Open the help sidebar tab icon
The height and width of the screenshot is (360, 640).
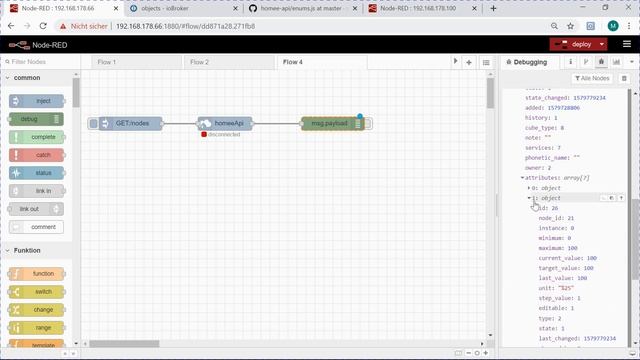(586, 62)
